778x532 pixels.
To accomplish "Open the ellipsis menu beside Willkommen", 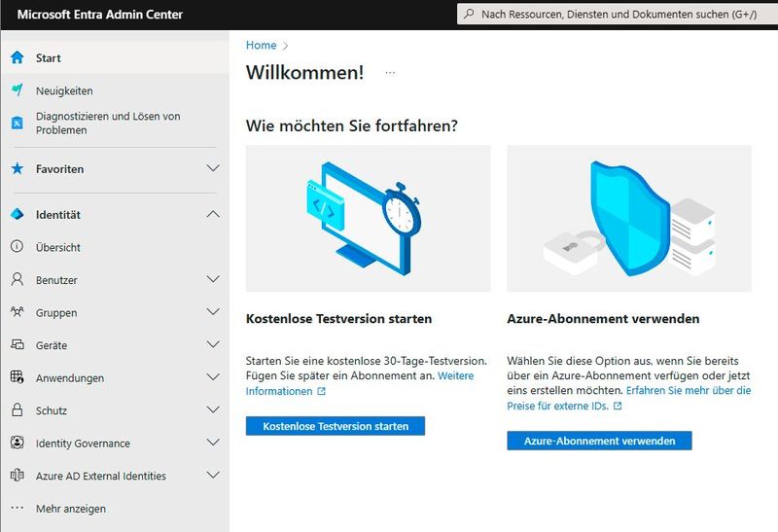I will [x=390, y=73].
